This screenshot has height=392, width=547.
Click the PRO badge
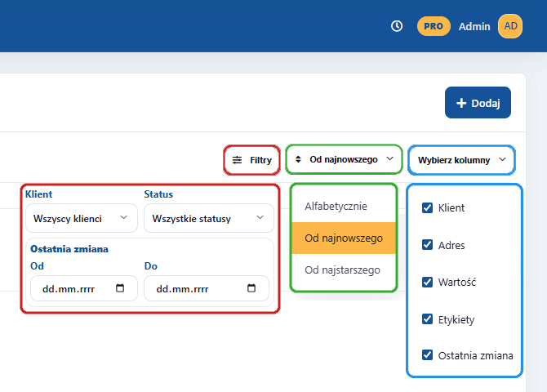coord(434,26)
